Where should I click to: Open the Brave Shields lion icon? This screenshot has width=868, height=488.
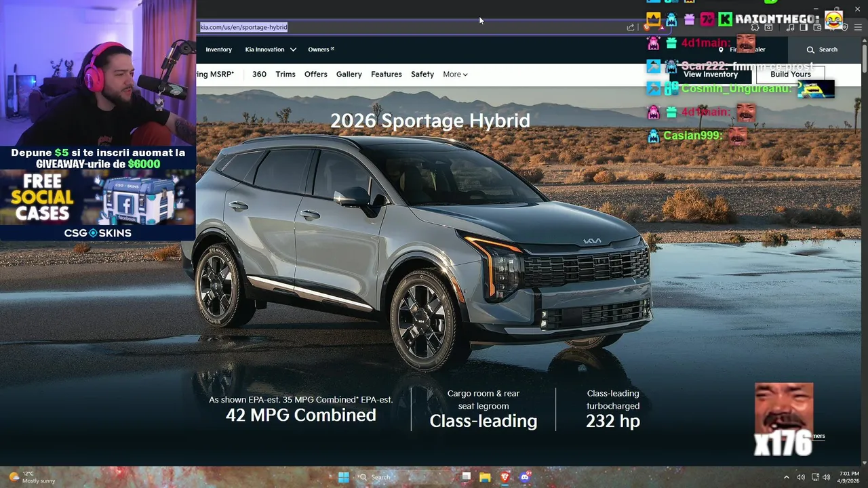[646, 27]
